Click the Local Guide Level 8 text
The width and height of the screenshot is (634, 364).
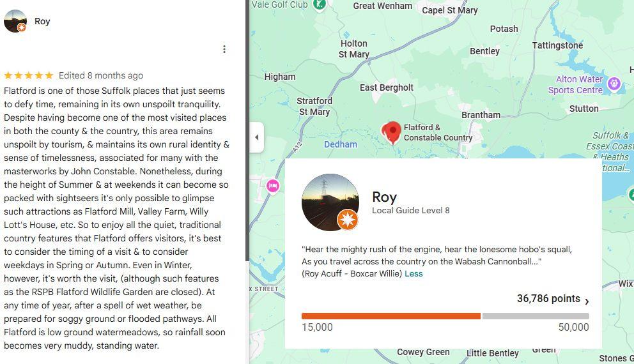[410, 211]
